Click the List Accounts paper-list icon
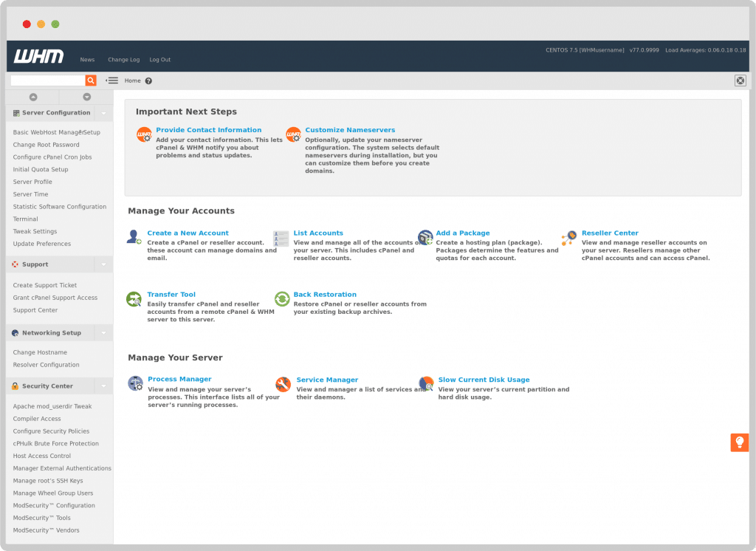The height and width of the screenshot is (551, 756). [x=281, y=237]
